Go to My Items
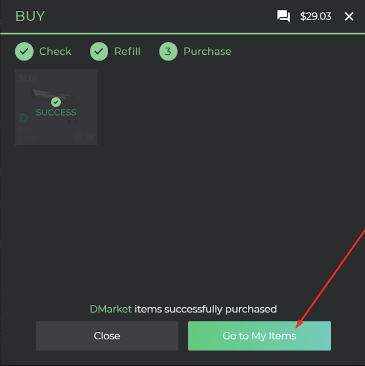The width and height of the screenshot is (365, 366). point(259,336)
